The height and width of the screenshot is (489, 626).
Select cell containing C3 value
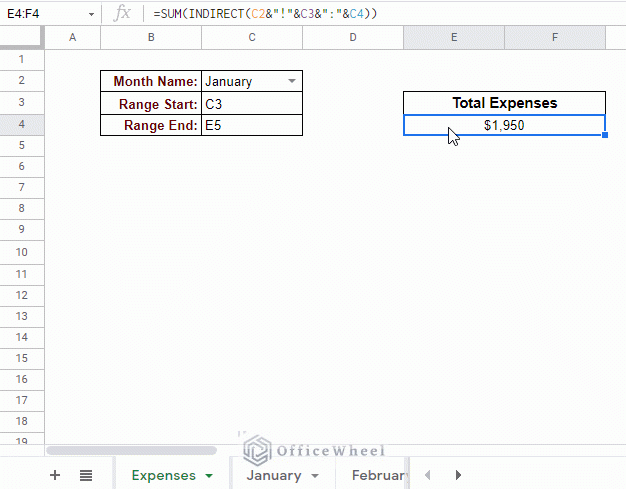(x=252, y=103)
